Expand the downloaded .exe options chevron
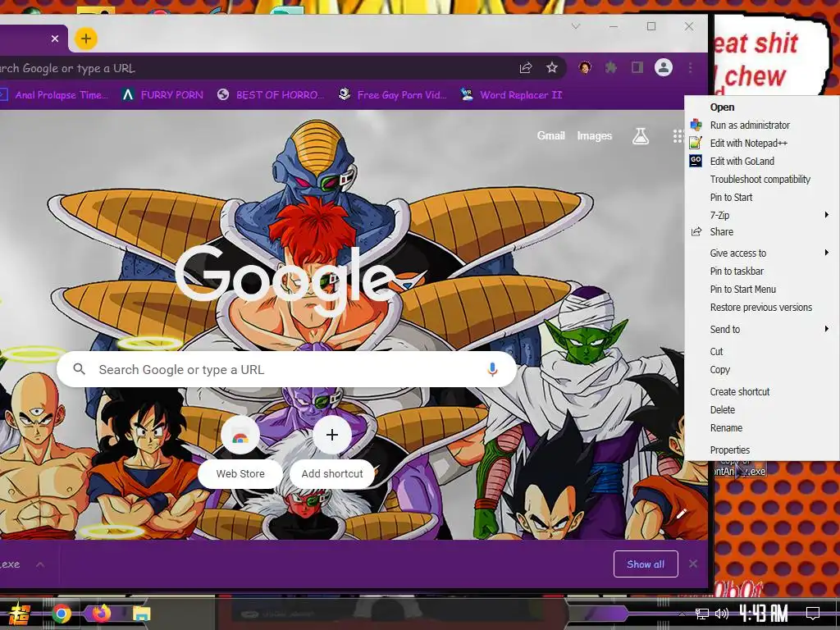The width and height of the screenshot is (840, 630). coord(40,564)
